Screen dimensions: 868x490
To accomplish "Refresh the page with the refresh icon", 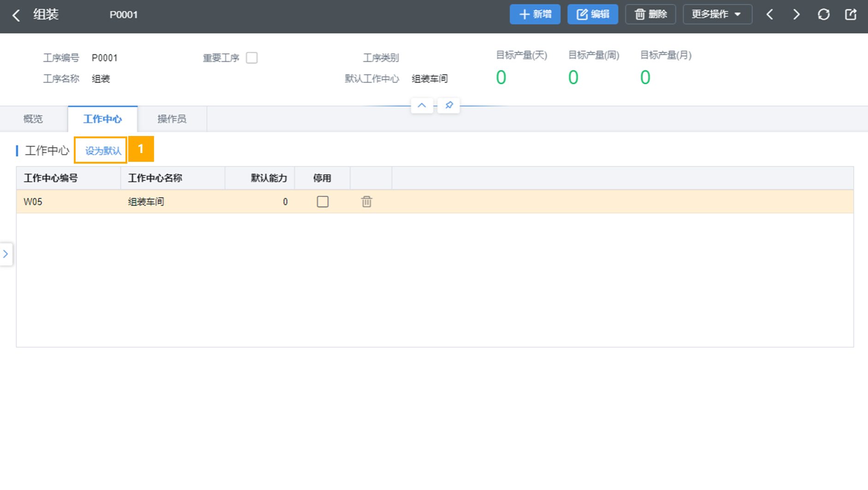I will (x=824, y=14).
